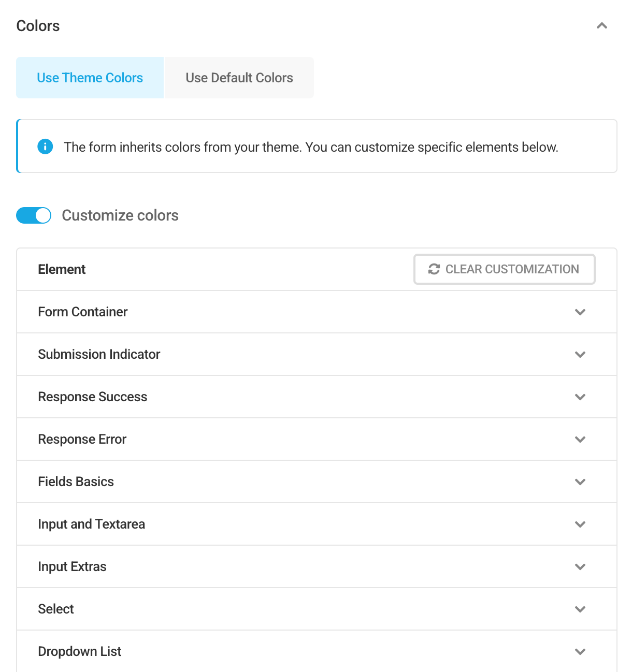This screenshot has height=672, width=632.
Task: Expand the Select row chevron
Action: point(580,609)
